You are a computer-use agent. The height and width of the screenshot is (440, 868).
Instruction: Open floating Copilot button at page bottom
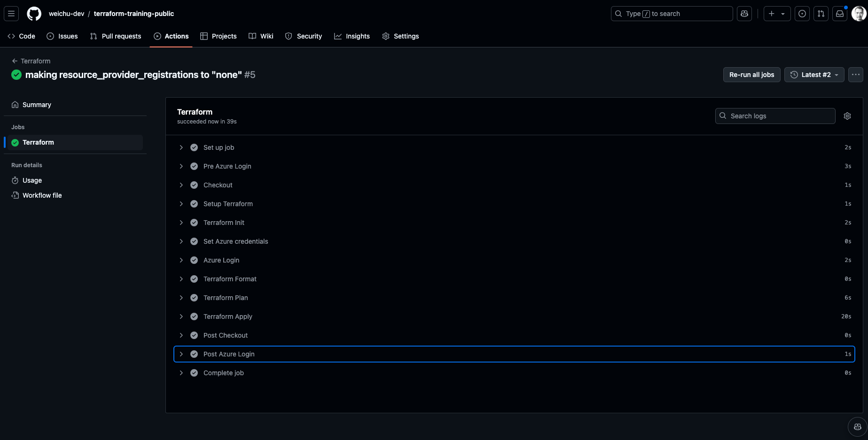858,427
